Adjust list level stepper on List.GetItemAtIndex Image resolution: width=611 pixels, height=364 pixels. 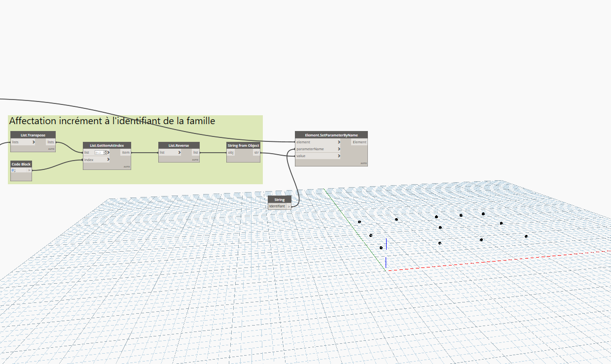(x=106, y=153)
